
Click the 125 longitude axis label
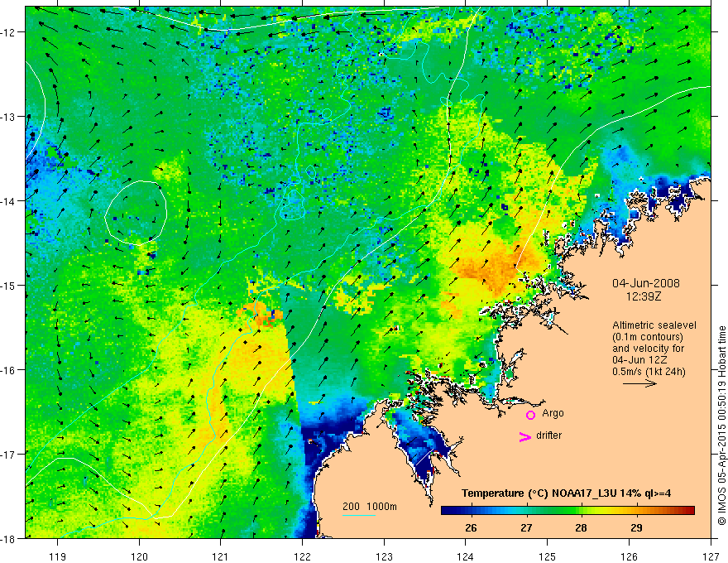point(548,556)
